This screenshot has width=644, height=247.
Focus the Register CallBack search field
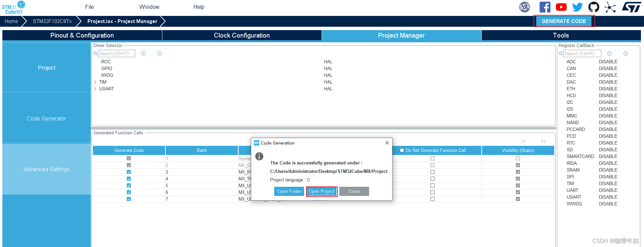point(582,53)
